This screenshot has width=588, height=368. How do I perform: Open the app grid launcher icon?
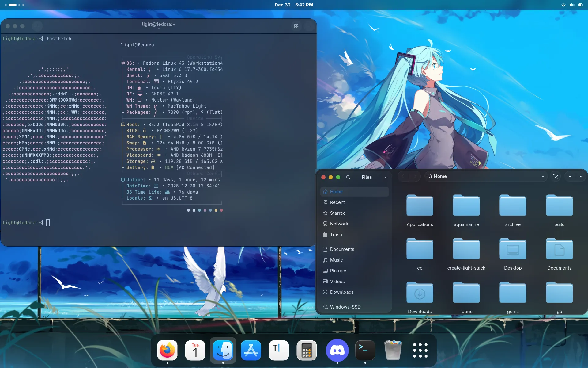click(x=420, y=350)
